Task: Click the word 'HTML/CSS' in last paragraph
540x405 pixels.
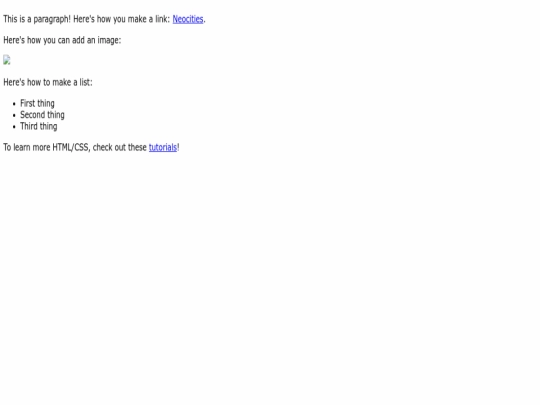Action: 71,147
